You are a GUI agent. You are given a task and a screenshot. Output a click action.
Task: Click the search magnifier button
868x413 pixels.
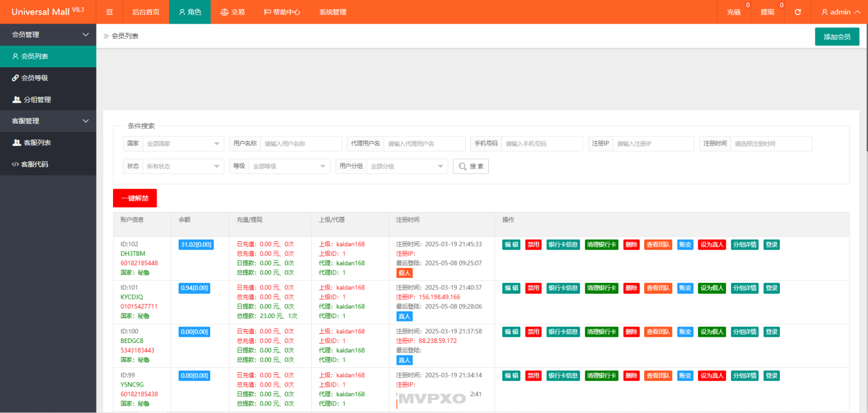471,166
